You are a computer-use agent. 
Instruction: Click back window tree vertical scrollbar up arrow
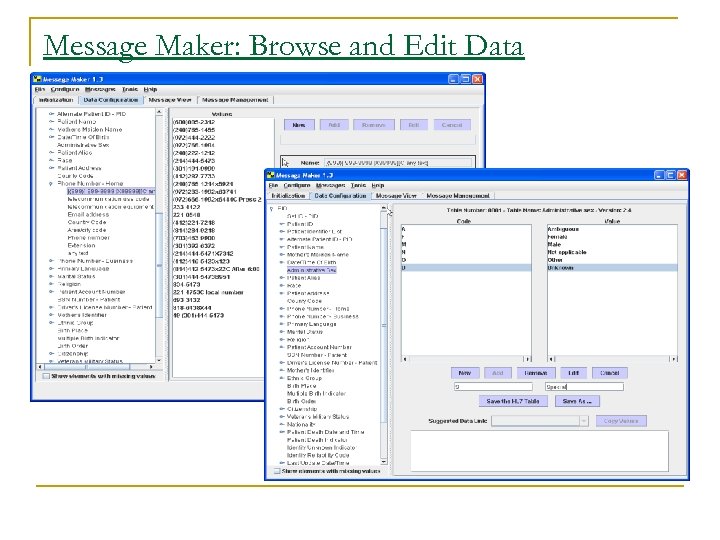pos(159,112)
